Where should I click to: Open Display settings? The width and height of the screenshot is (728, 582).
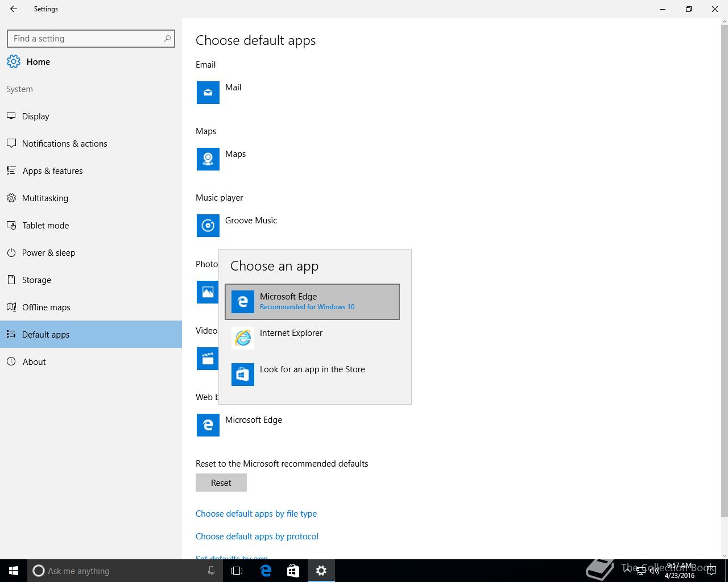tap(91, 117)
